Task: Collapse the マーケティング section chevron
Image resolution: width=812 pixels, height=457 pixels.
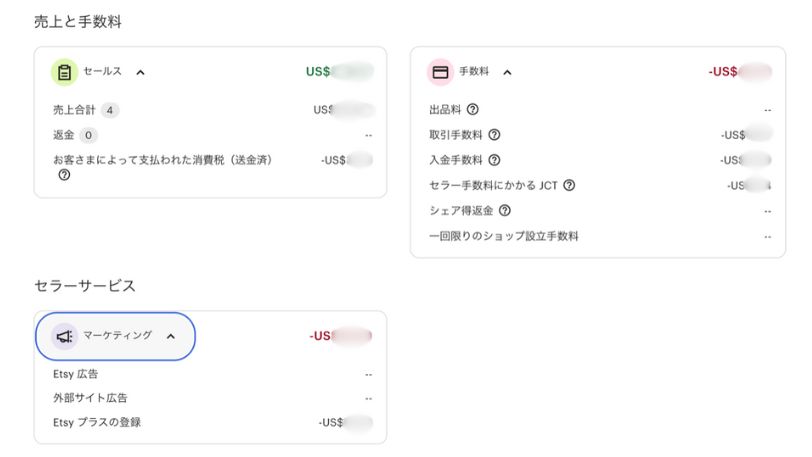Action: click(170, 336)
